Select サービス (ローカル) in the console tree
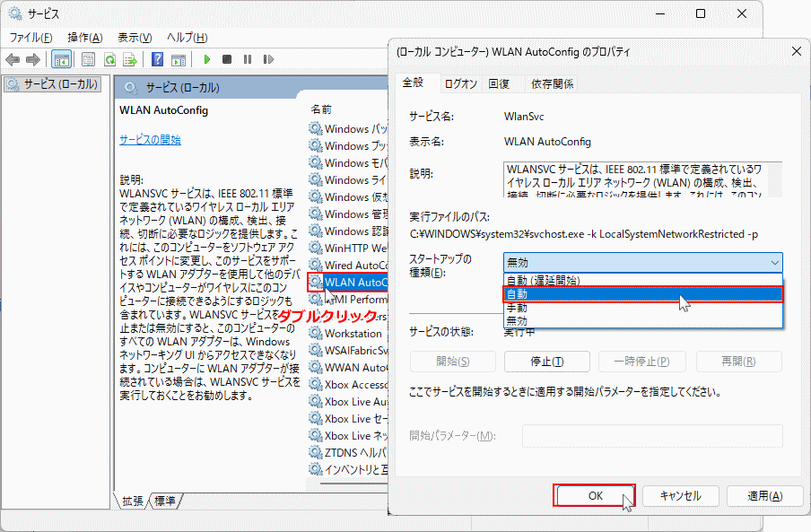This screenshot has height=532, width=811. [53, 83]
